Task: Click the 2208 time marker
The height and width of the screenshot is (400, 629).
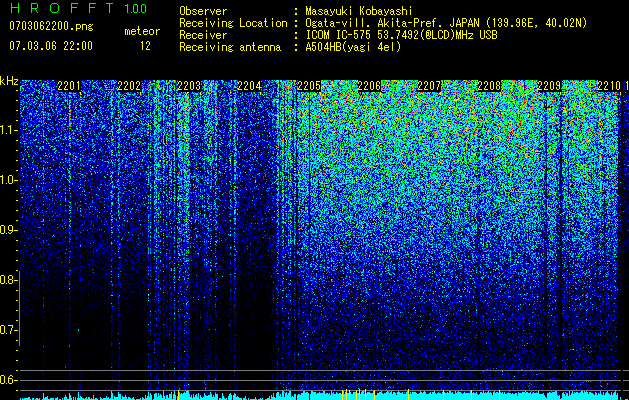Action: pyautogui.click(x=489, y=86)
